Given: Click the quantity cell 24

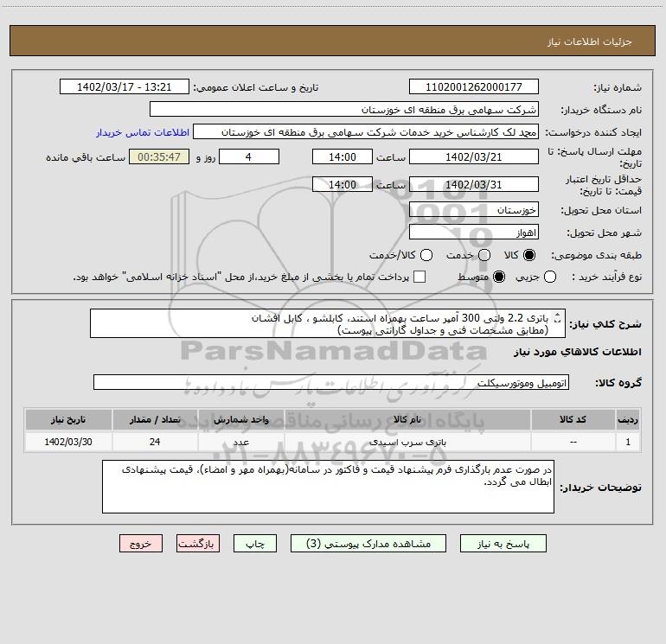Looking at the screenshot, I should (x=155, y=442).
